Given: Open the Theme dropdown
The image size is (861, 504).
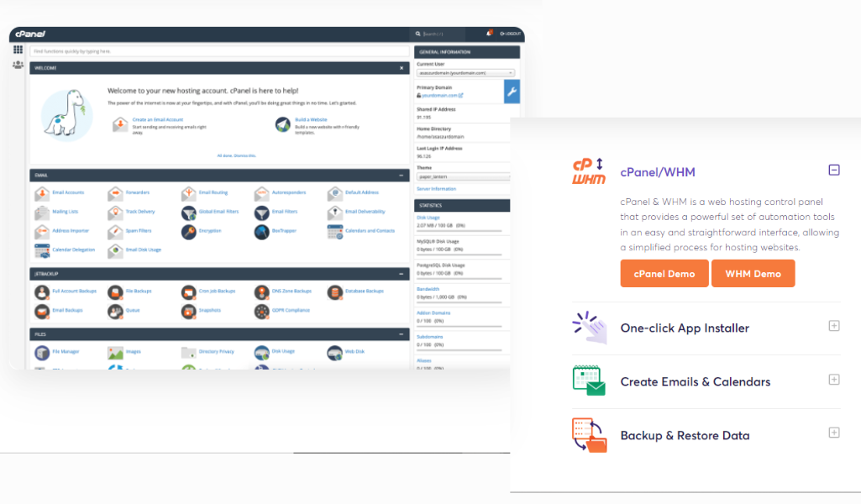Looking at the screenshot, I should 465,176.
